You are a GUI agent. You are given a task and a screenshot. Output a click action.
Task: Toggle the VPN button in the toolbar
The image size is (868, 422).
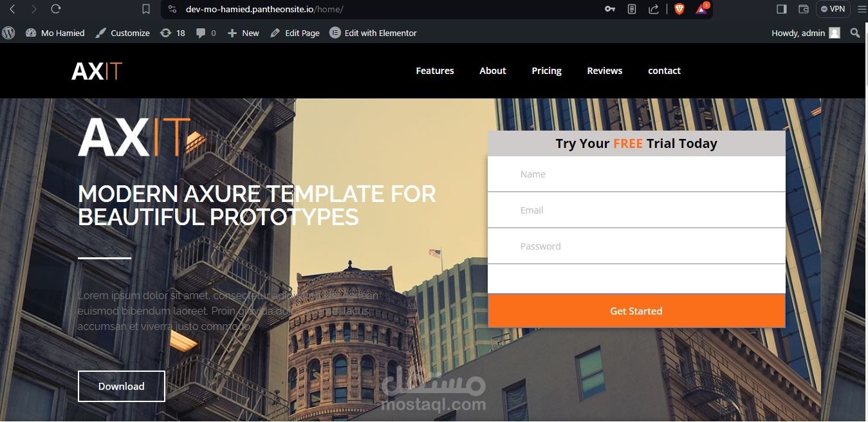tap(833, 9)
